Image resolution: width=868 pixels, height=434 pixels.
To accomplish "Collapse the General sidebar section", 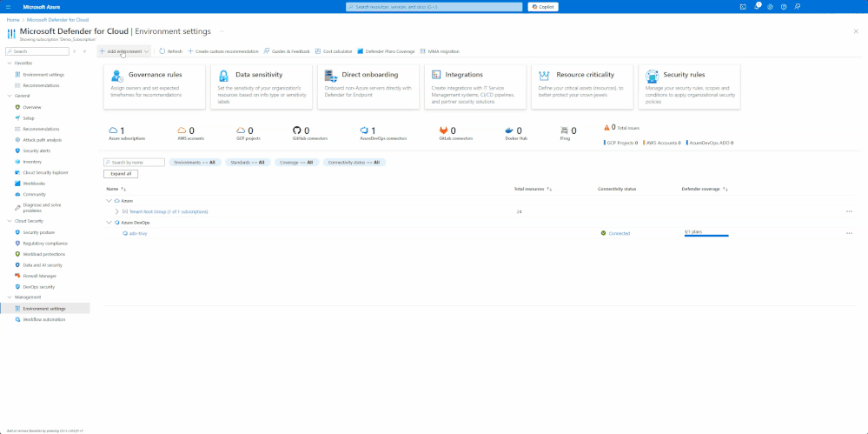I will pyautogui.click(x=9, y=96).
